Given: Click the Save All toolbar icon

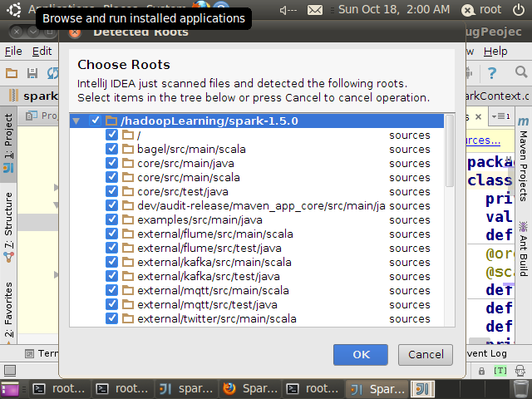Looking at the screenshot, I should [x=32, y=72].
